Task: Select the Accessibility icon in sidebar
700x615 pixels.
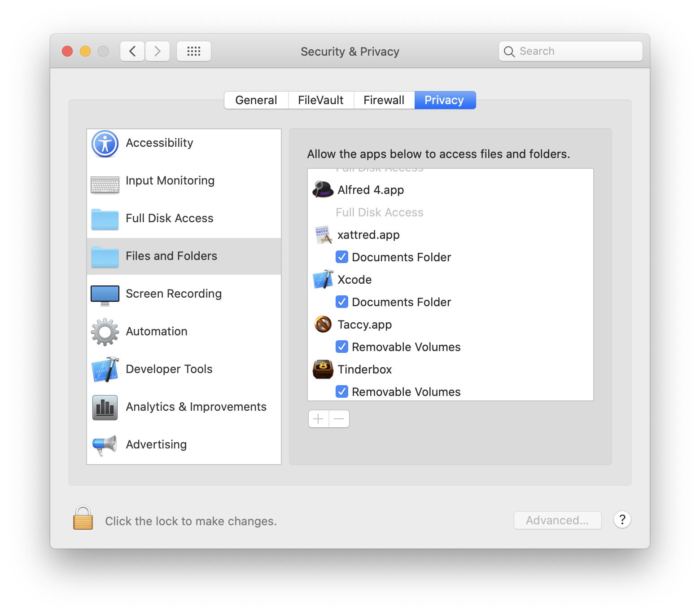Action: (105, 144)
